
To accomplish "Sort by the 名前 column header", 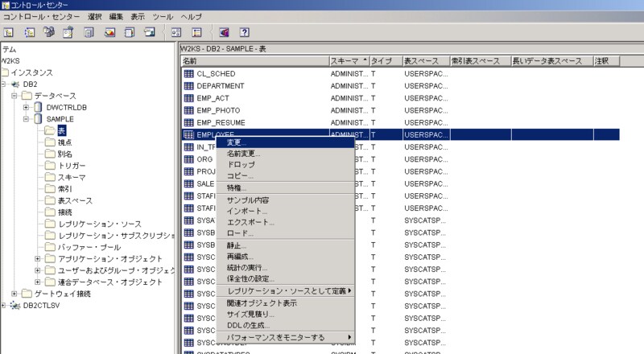I will tap(255, 61).
